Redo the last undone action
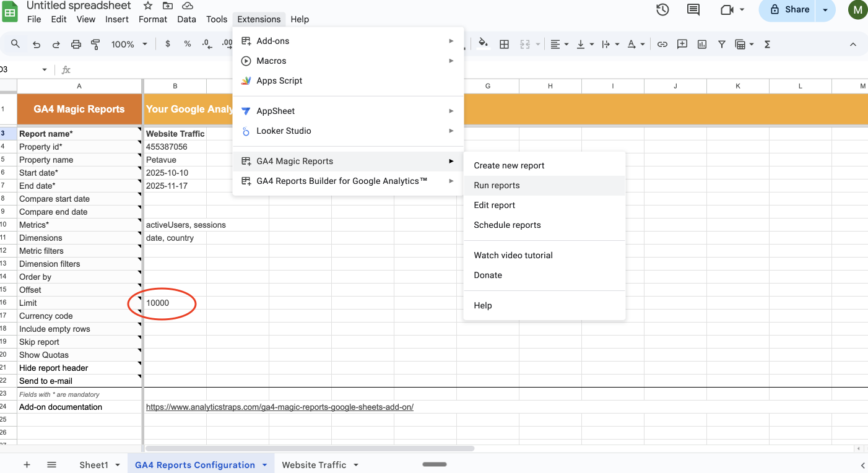Screen dimensions: 868x473 click(56, 44)
